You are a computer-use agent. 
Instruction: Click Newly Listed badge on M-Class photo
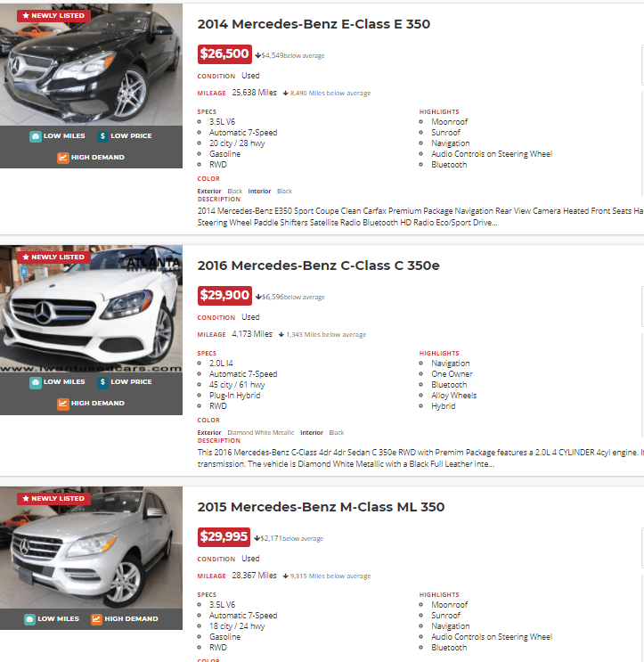click(x=53, y=499)
